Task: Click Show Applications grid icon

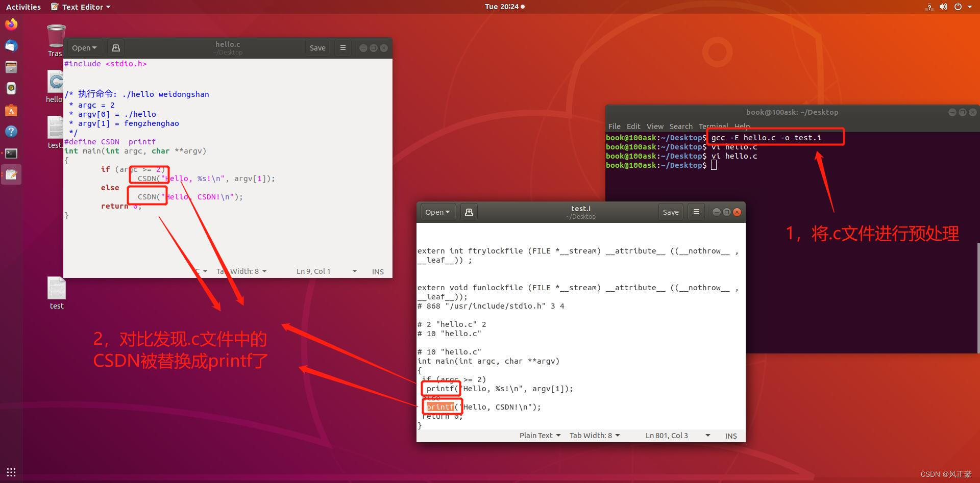Action: pyautogui.click(x=11, y=472)
